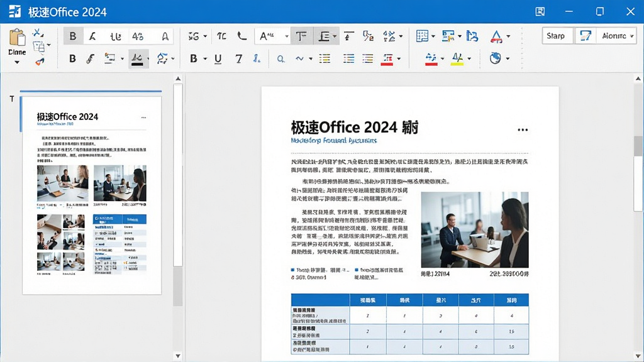Image resolution: width=644 pixels, height=362 pixels.
Task: Click the blue magnifier search icon
Action: 280,58
